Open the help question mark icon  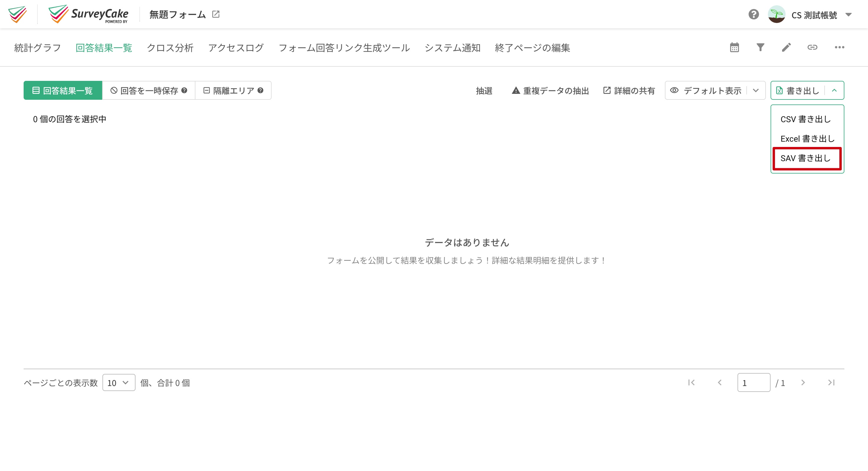pyautogui.click(x=753, y=14)
